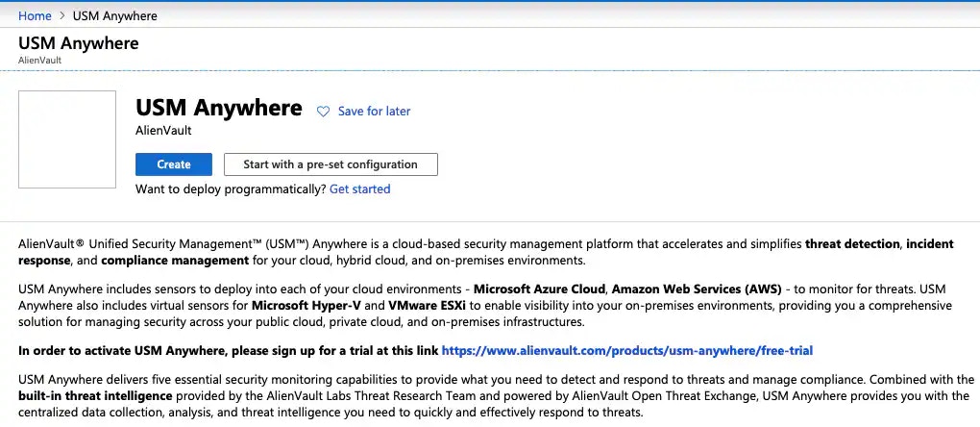This screenshot has width=980, height=427.
Task: Click the bold text 'threat detection'
Action: point(852,244)
